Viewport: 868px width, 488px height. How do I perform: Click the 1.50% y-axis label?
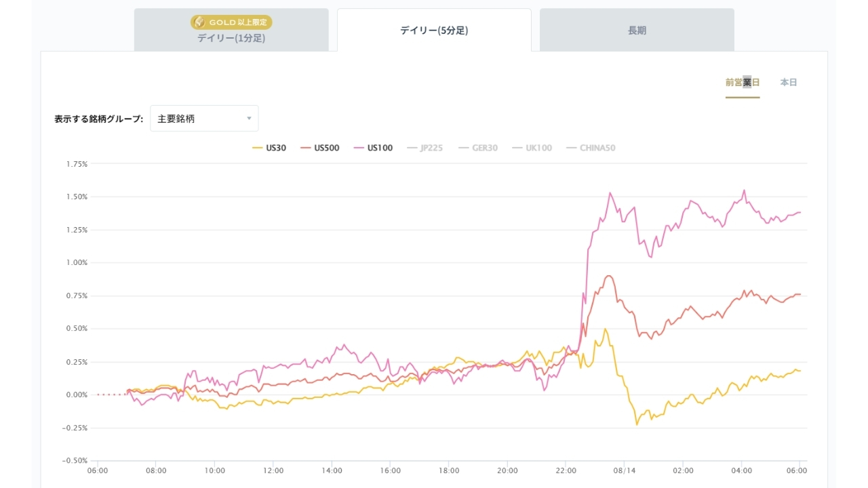(77, 197)
